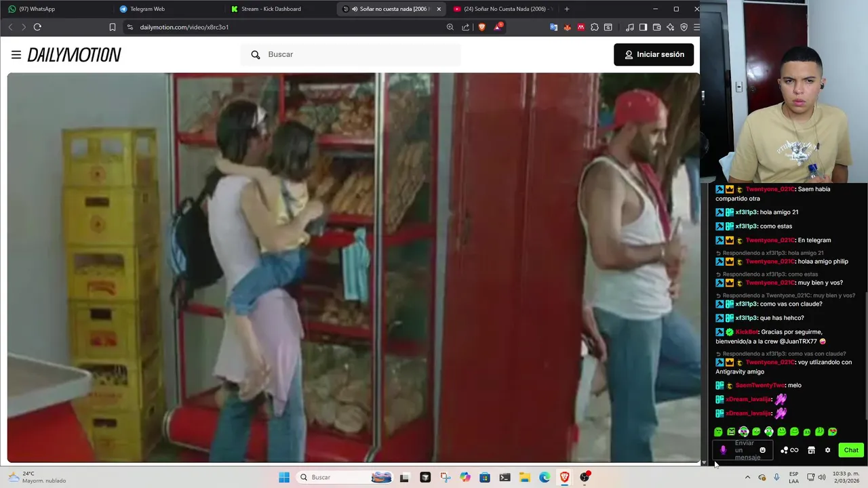Show hidden system tray icons
Viewport: 868px width, 488px height.
pos(747,477)
